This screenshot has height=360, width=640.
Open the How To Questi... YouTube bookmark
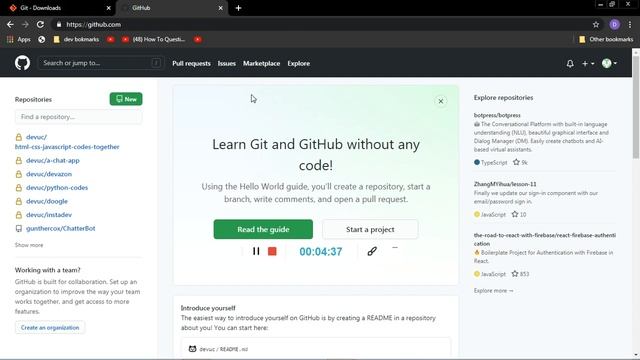pyautogui.click(x=153, y=39)
